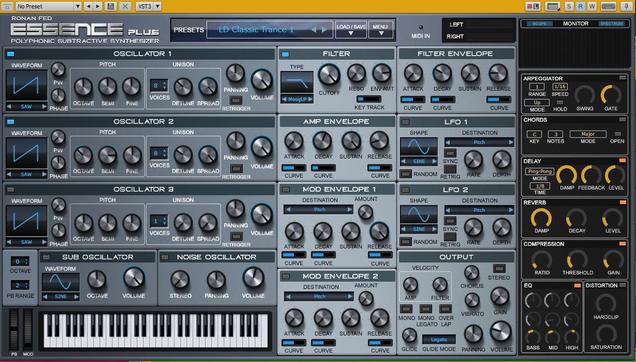Click LFO 2 sine shape display
This screenshot has width=636, height=362.
[x=419, y=215]
